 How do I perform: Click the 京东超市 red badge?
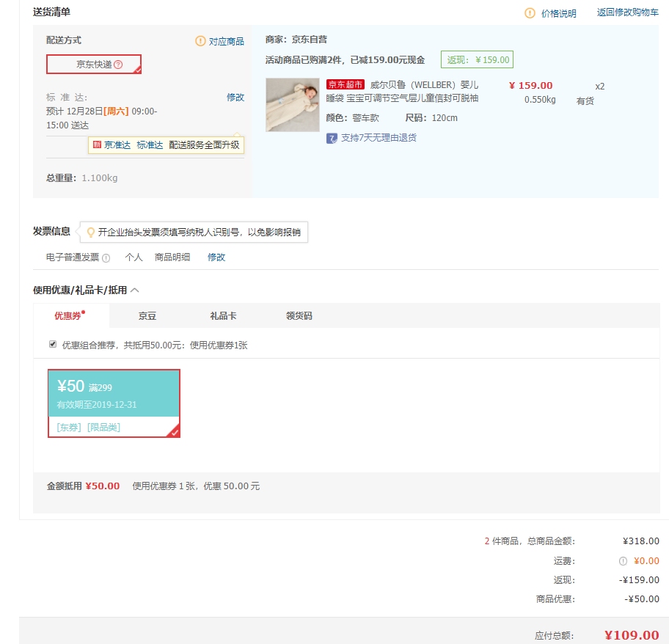click(x=346, y=84)
